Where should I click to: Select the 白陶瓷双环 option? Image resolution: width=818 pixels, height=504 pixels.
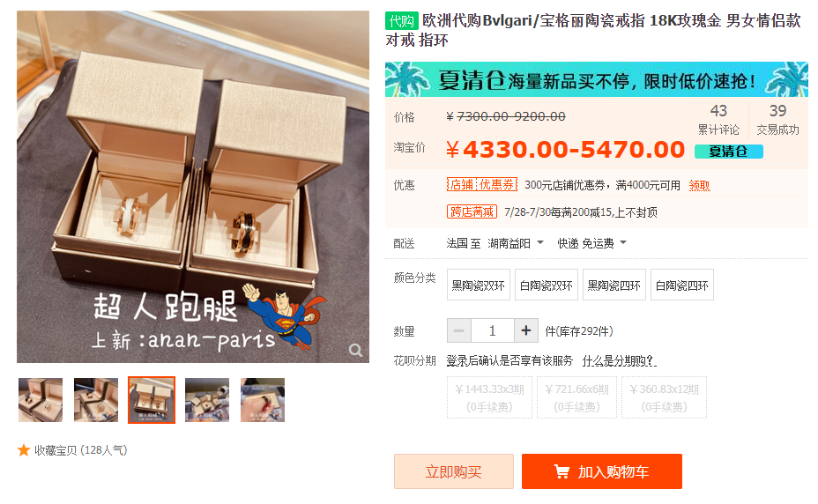[547, 285]
